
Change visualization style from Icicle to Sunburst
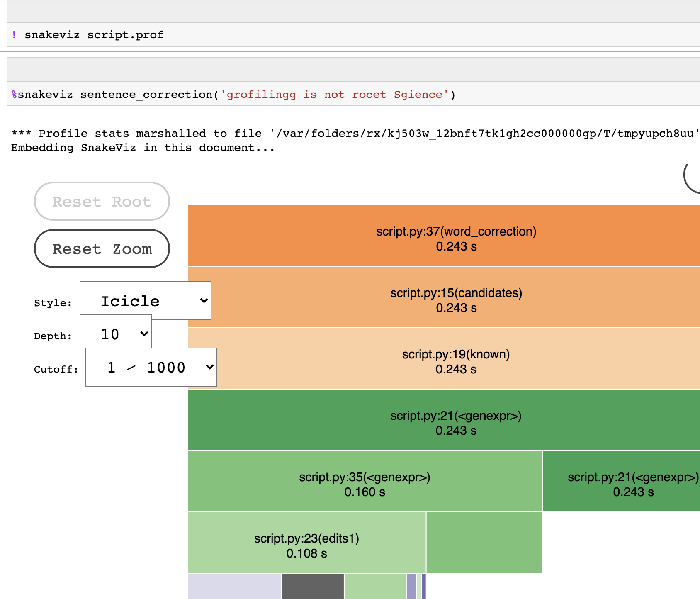tap(145, 301)
